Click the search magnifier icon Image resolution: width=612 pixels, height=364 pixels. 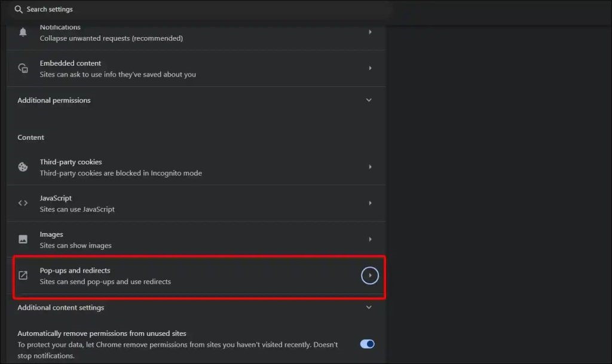[x=19, y=10]
